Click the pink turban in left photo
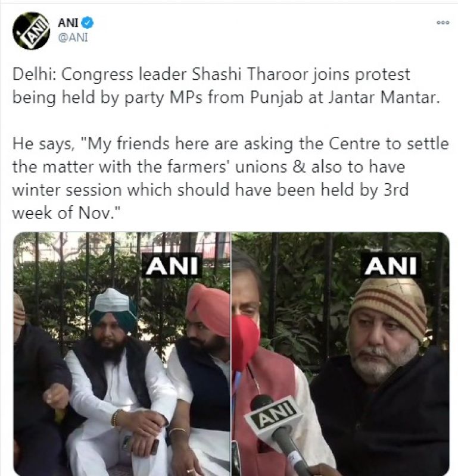 pyautogui.click(x=208, y=309)
